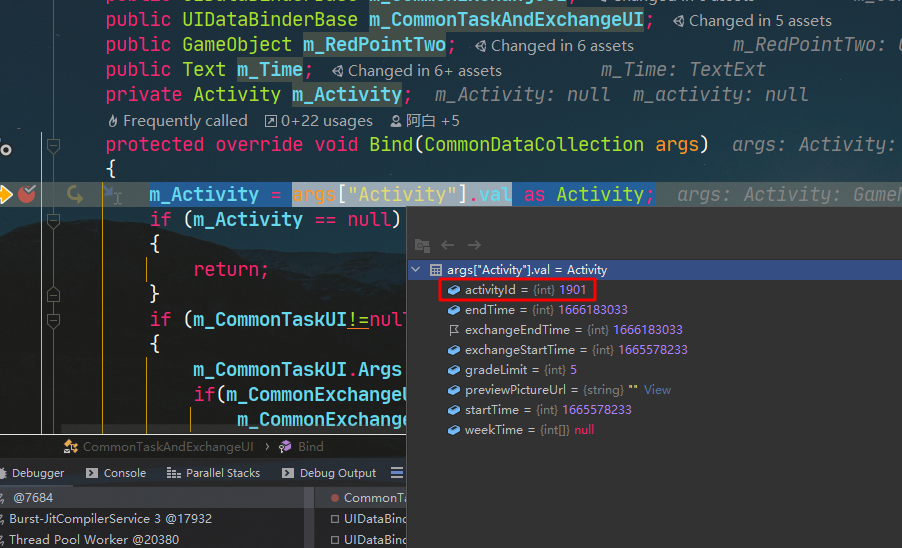Click the field icon next to activityId
902x548 pixels.
(x=454, y=290)
